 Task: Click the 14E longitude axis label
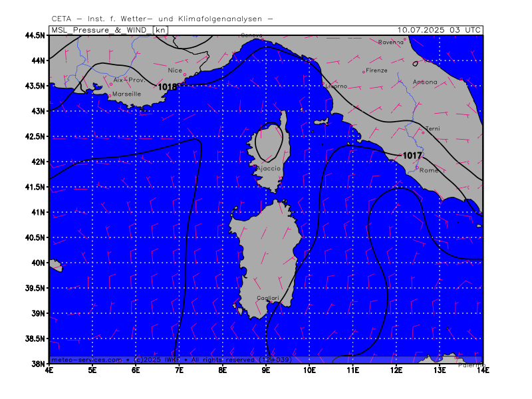[483, 370]
